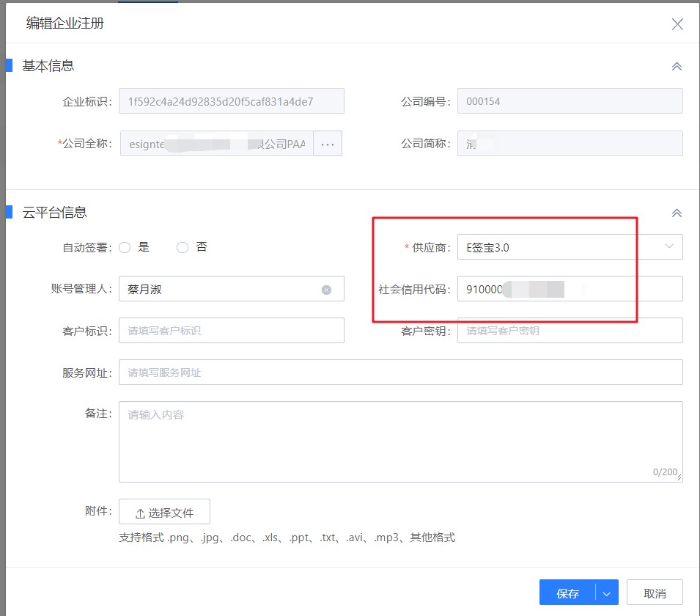The height and width of the screenshot is (616, 700).
Task: Close the 编辑企业注册 dialog
Action: click(x=677, y=24)
